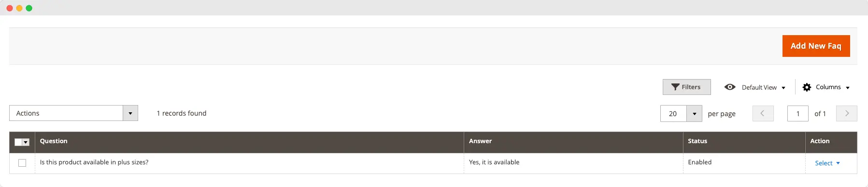
Task: Click the Actions dropdown arrow button
Action: pos(130,113)
